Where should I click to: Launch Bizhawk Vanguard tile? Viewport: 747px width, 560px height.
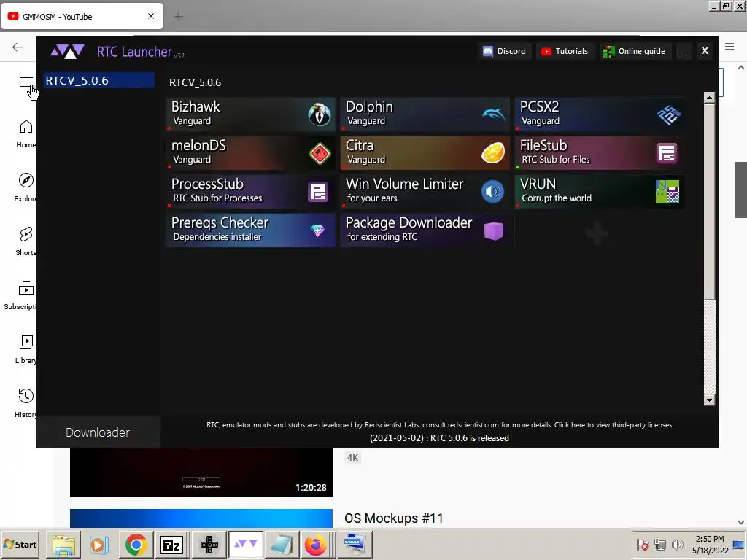(251, 114)
